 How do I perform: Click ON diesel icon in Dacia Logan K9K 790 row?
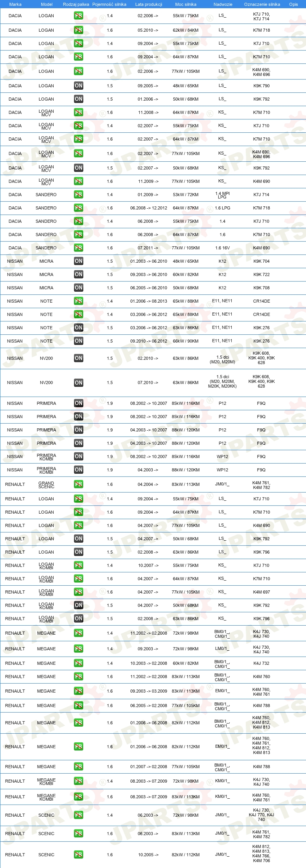coord(79,86)
